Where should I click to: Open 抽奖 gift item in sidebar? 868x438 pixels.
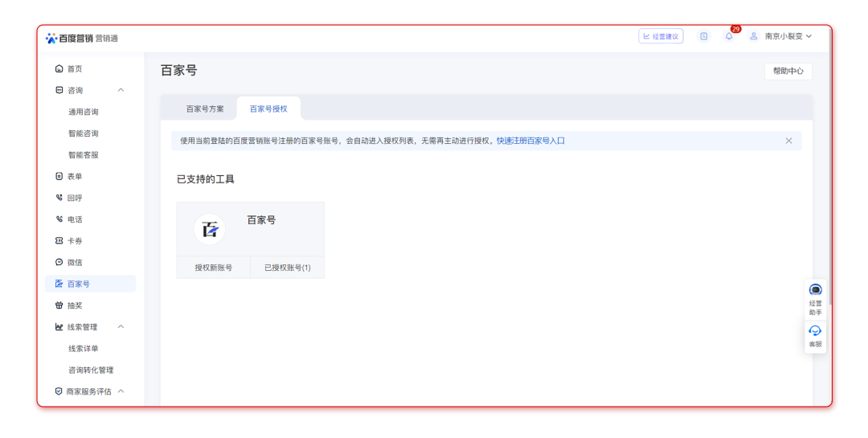click(74, 305)
